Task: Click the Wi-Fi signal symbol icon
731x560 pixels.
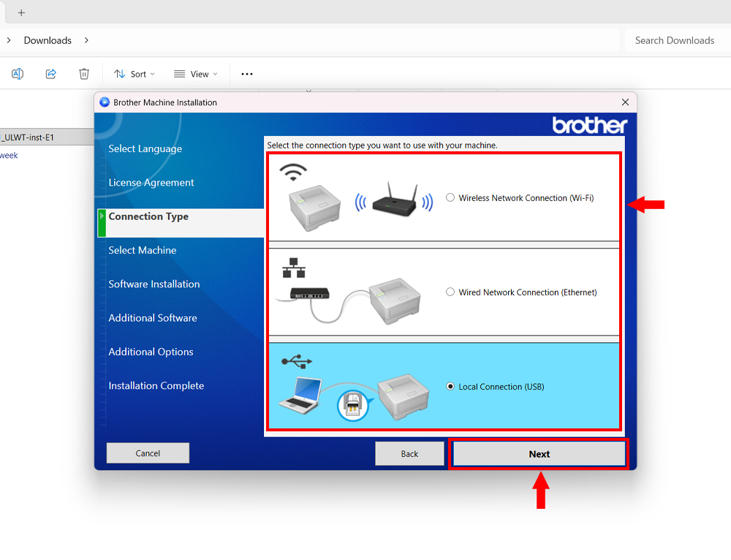Action: pyautogui.click(x=293, y=172)
